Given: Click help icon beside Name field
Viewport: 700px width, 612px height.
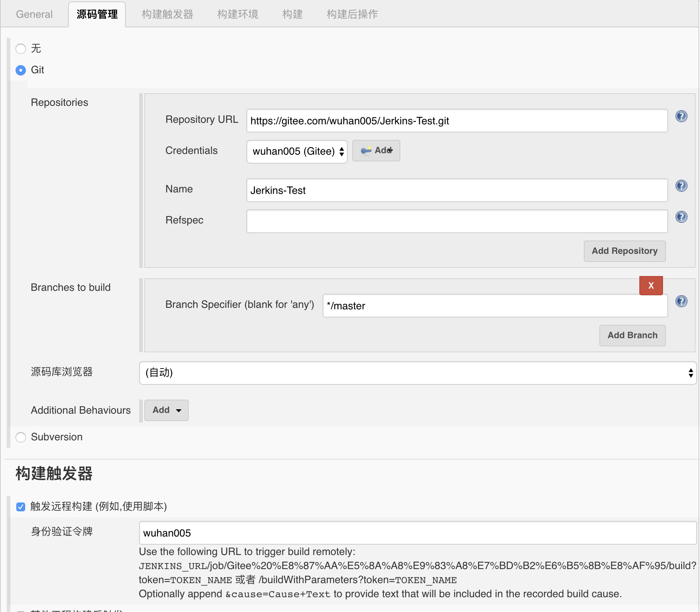Looking at the screenshot, I should (681, 186).
